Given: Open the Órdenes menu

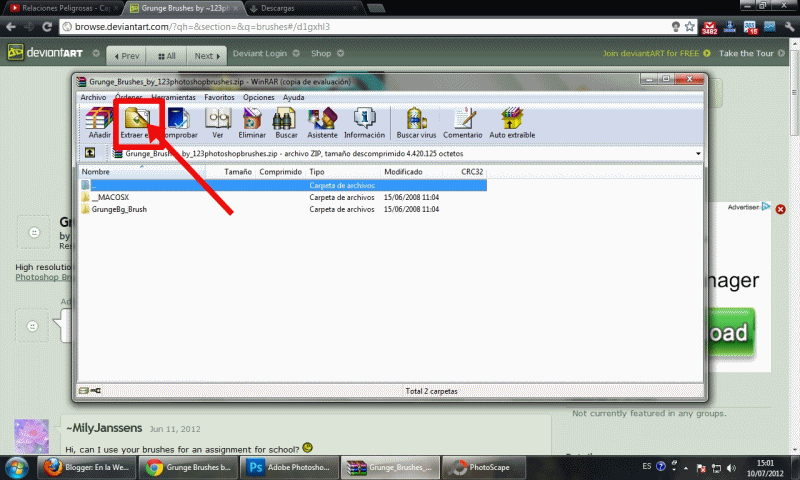Looking at the screenshot, I should (129, 97).
